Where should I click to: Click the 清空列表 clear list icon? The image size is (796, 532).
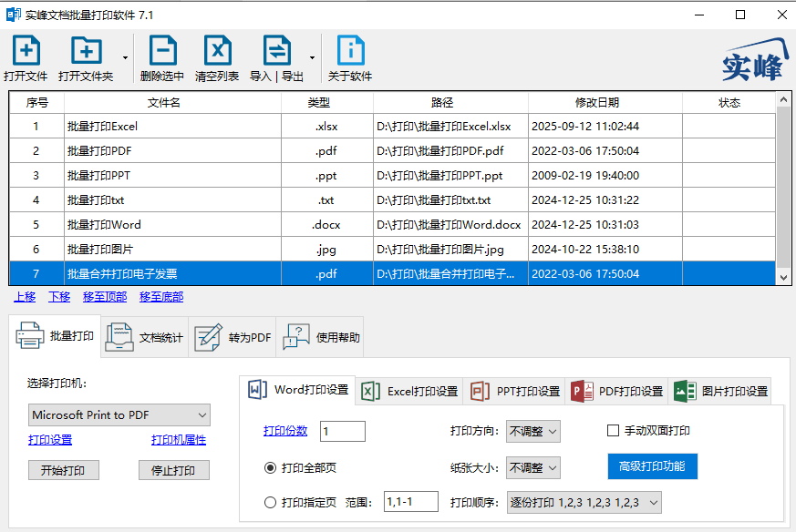(217, 50)
